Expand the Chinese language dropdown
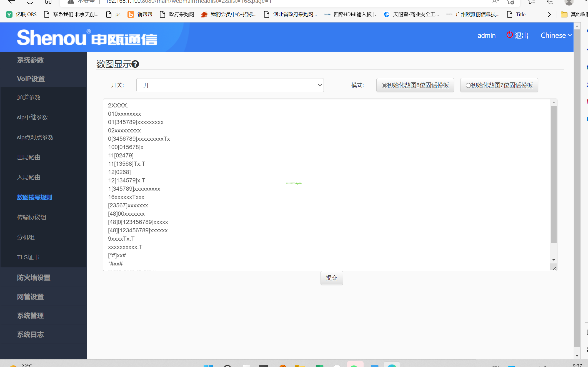588x367 pixels. click(556, 35)
